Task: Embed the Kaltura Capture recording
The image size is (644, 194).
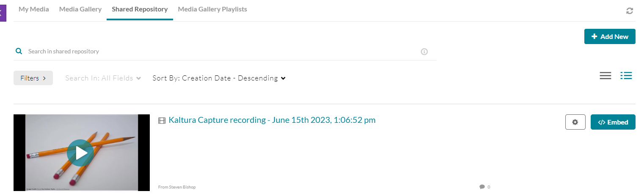Action: tap(613, 122)
